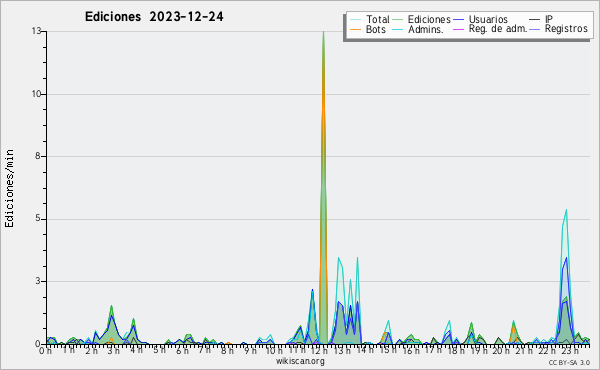Click the "21 h" x-axis label

tap(524, 351)
